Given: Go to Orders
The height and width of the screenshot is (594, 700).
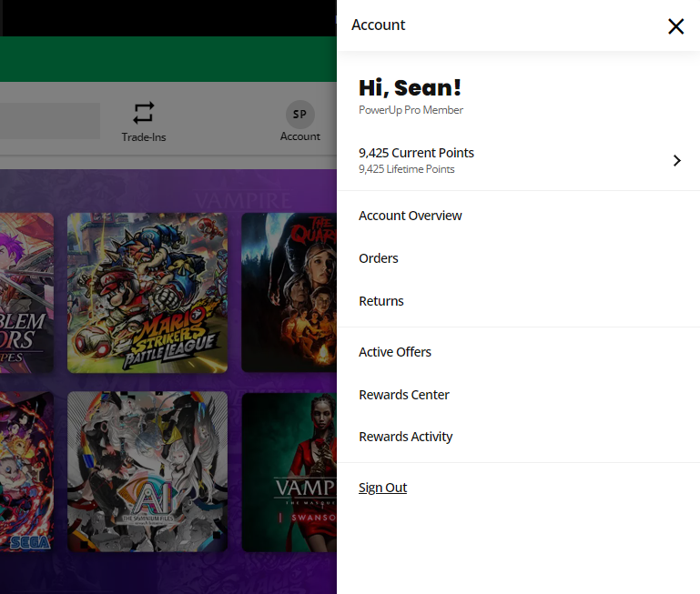Looking at the screenshot, I should pos(378,258).
